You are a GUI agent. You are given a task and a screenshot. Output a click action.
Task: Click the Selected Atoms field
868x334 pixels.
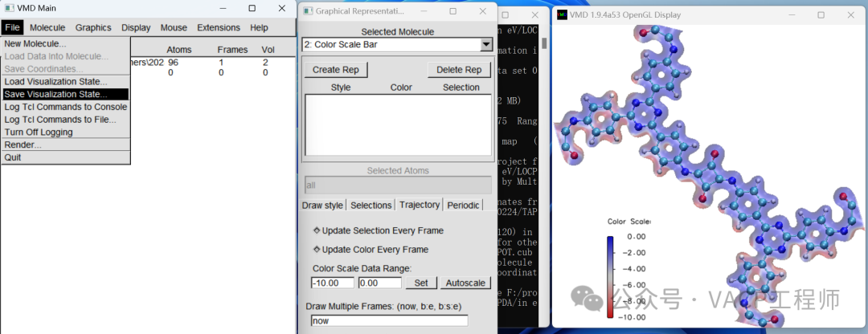[398, 185]
